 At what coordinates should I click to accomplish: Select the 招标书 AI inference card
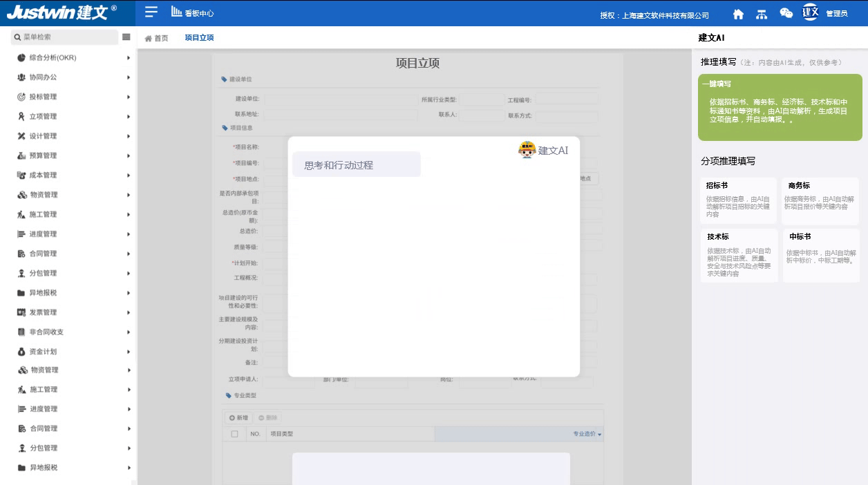coord(738,200)
